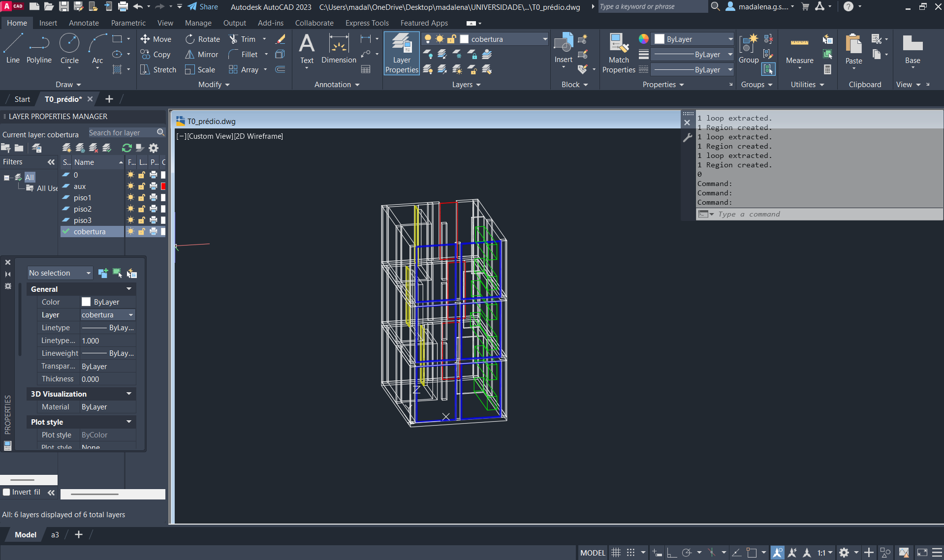Viewport: 944px width, 560px height.
Task: Collapse the 3D Visualization section
Action: click(129, 394)
